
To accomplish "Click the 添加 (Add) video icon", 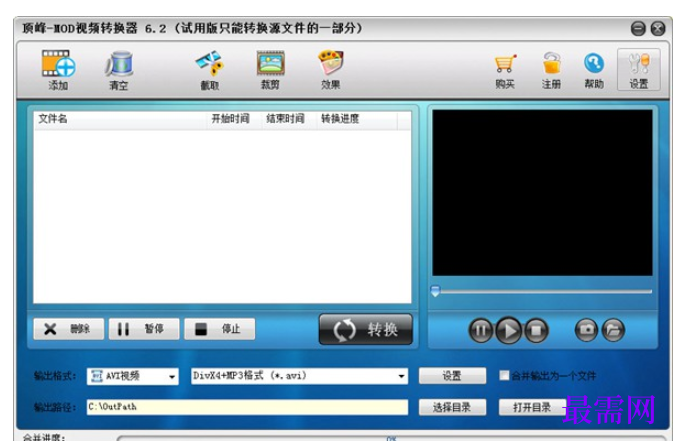I will 58,70.
